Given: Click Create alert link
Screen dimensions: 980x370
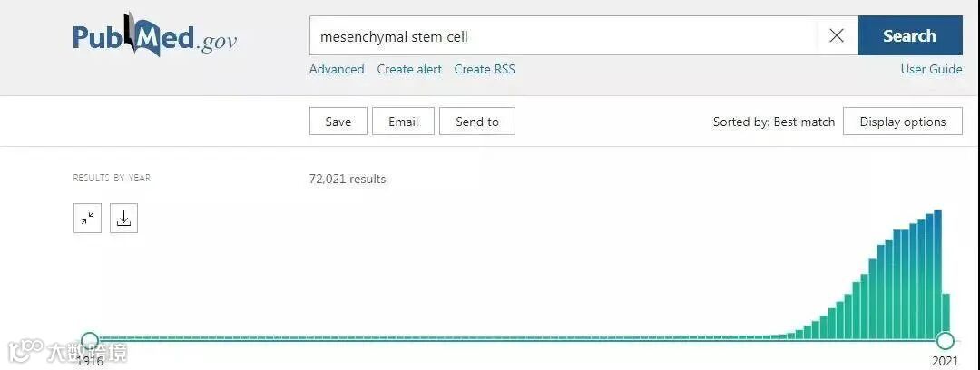Looking at the screenshot, I should (x=409, y=69).
